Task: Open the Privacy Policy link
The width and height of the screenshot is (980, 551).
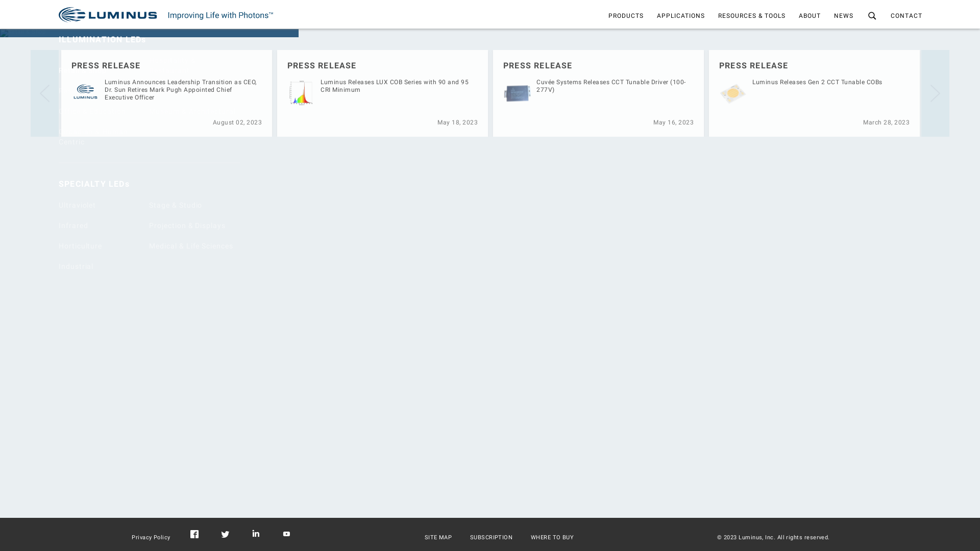Action: [151, 538]
